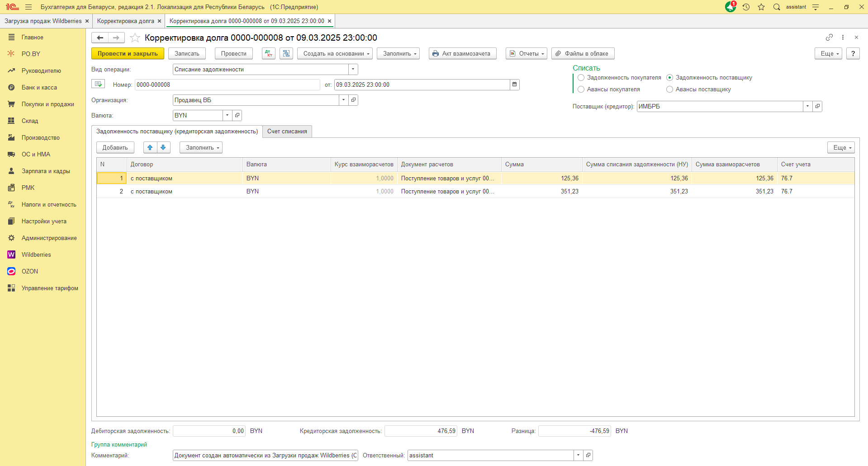Open notifications bell in the title bar
This screenshot has height=466, width=868.
pyautogui.click(x=730, y=7)
